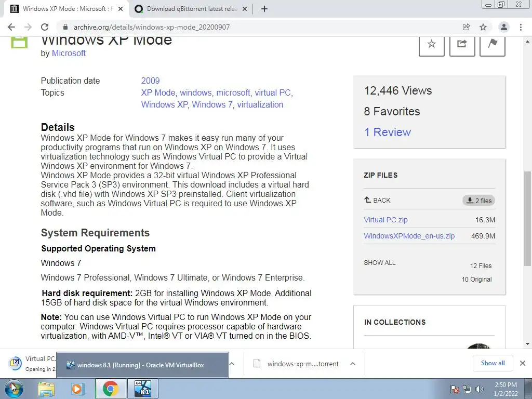Open the Windows Start orb

click(14, 389)
